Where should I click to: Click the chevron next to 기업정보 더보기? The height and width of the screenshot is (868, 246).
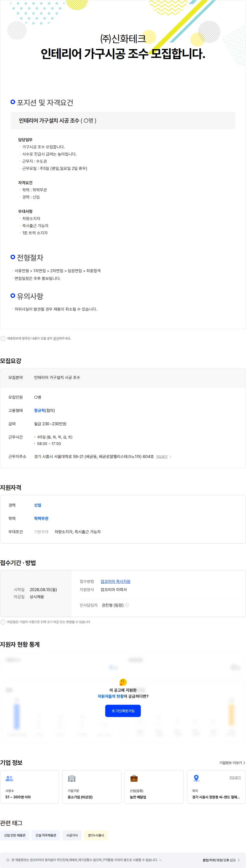point(244,763)
